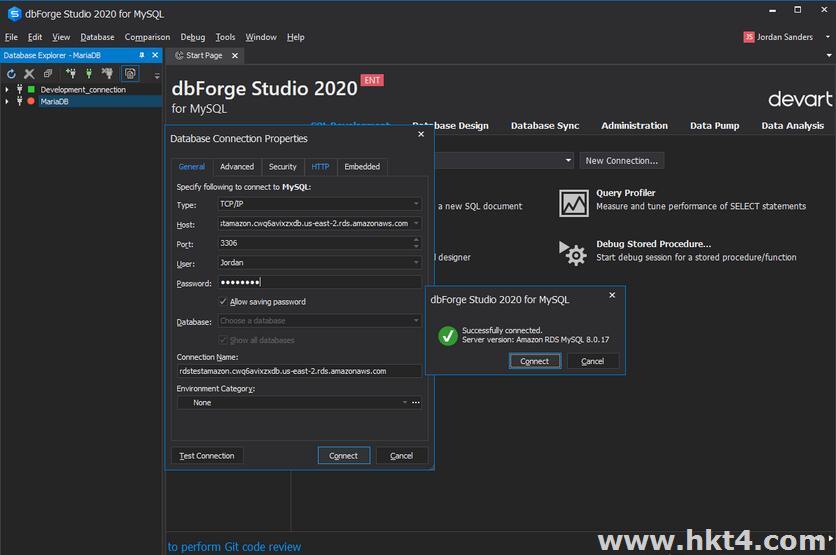The width and height of the screenshot is (836, 555).
Task: Open the Data Analysis section on Start Page
Action: pos(792,126)
